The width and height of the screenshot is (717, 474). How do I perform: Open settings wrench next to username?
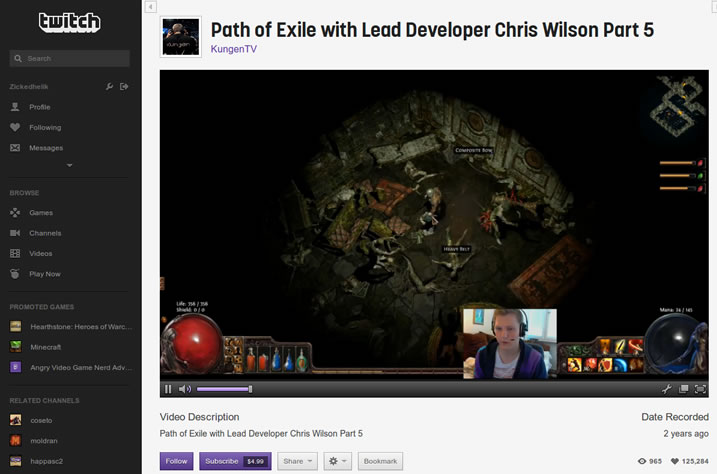pyautogui.click(x=109, y=86)
